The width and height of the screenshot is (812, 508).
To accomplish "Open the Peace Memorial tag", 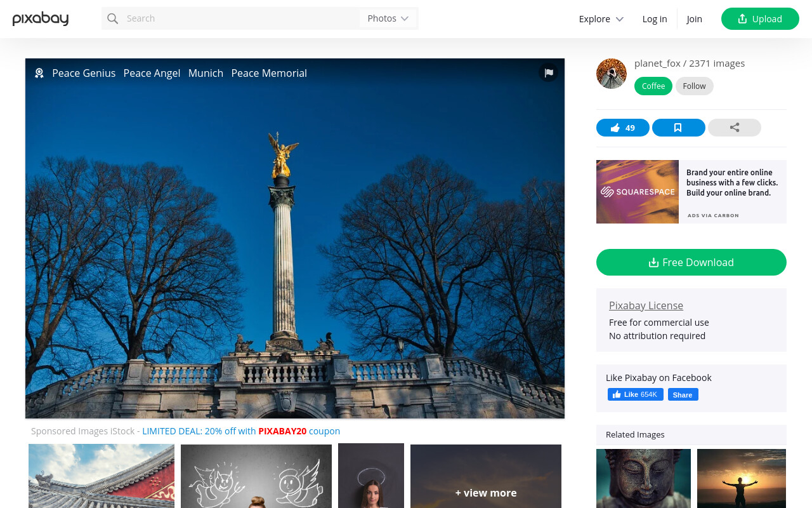I will (269, 73).
